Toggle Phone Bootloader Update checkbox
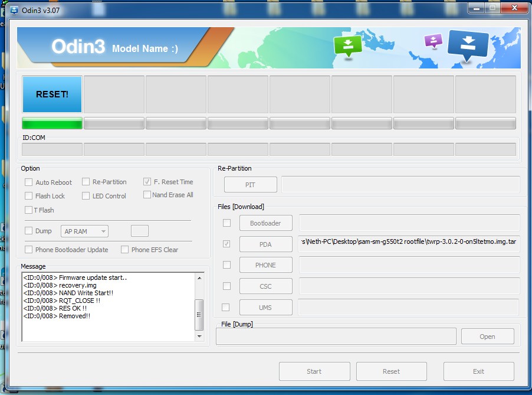The image size is (532, 395). [x=28, y=250]
